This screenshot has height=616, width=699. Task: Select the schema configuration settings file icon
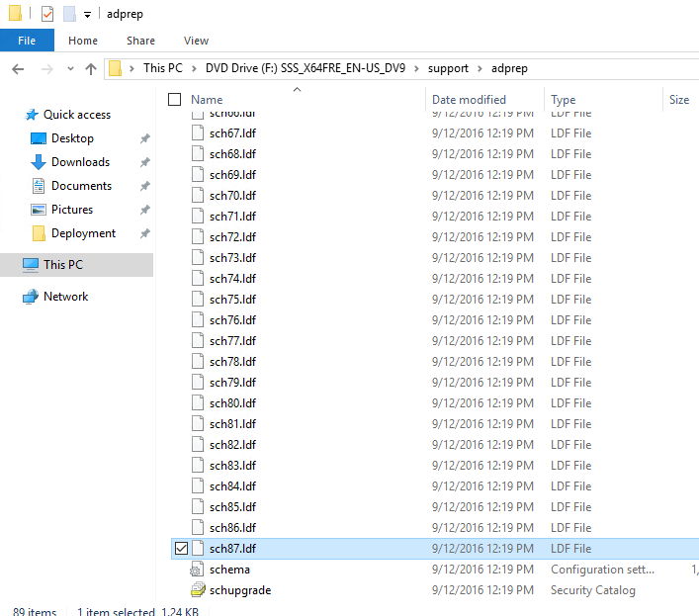click(198, 570)
